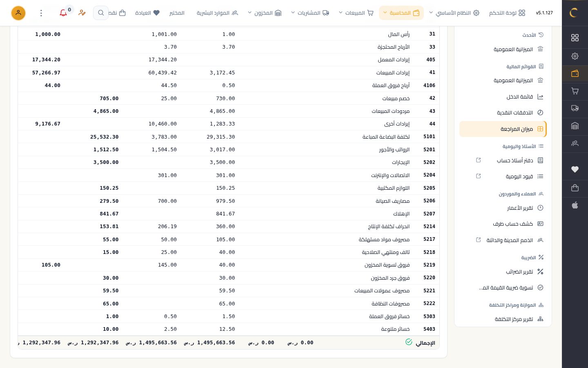Click the shopping bag icon in dark rail

click(x=575, y=188)
